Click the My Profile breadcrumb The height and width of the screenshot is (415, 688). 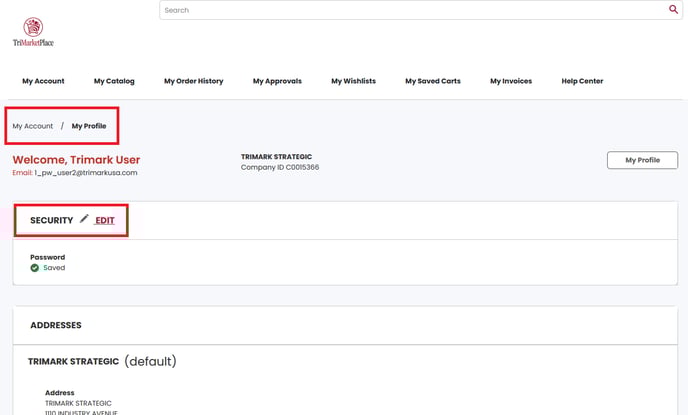point(89,126)
